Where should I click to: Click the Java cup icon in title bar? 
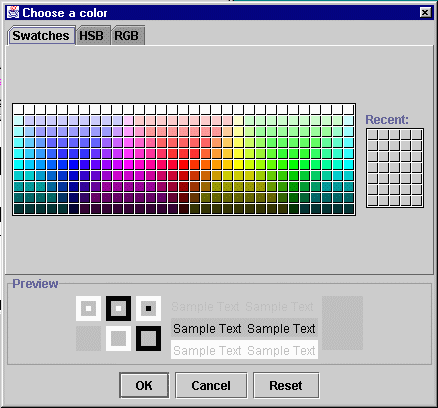coord(13,12)
